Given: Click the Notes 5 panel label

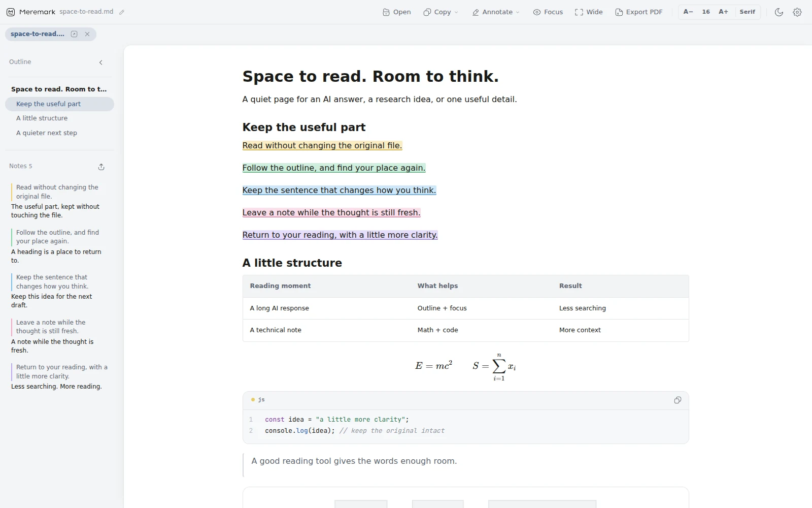Looking at the screenshot, I should (21, 166).
